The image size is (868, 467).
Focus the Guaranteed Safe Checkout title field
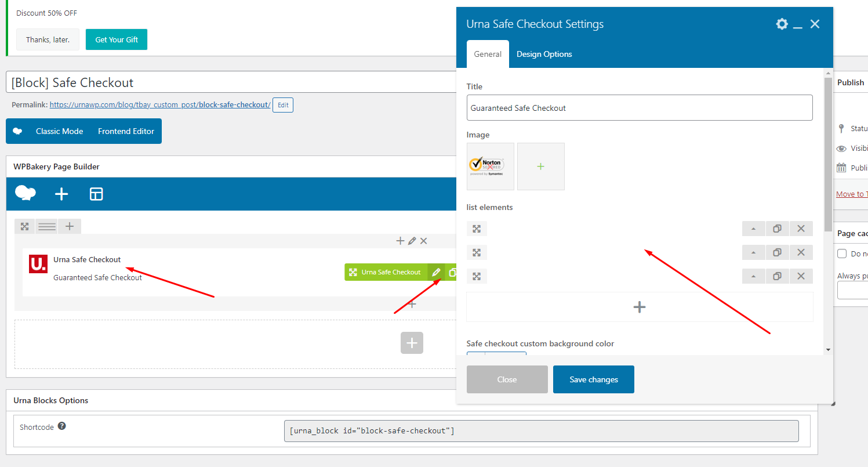(640, 108)
